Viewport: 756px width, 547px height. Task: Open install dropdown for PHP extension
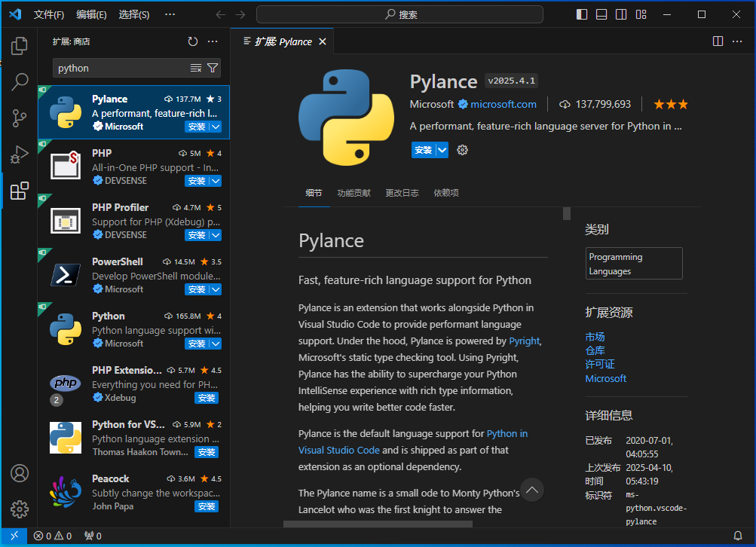coord(216,181)
